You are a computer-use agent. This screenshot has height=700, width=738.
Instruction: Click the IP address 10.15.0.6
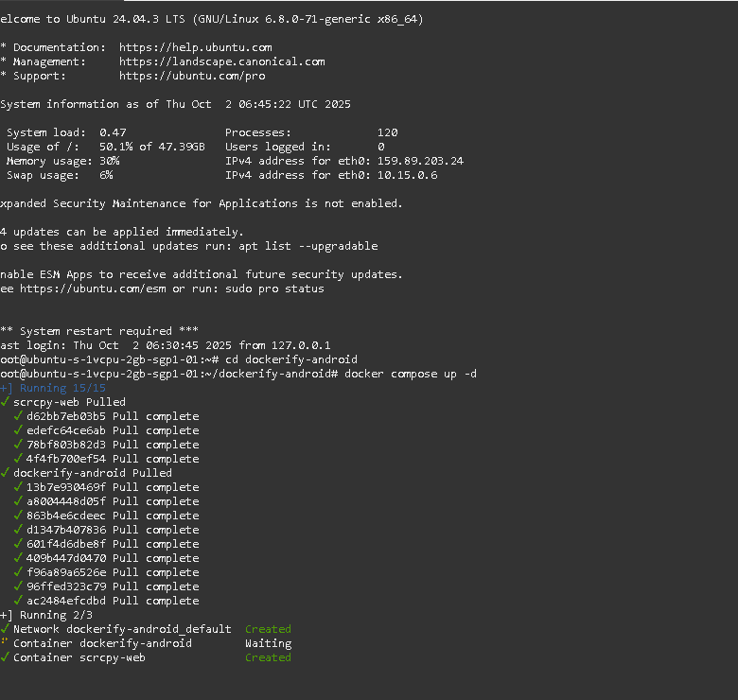point(407,175)
